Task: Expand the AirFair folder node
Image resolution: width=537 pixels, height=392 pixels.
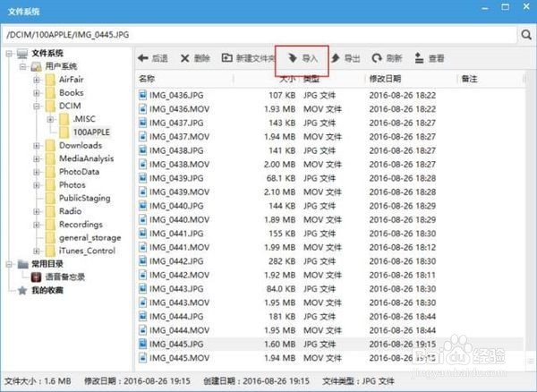Action: tap(37, 80)
